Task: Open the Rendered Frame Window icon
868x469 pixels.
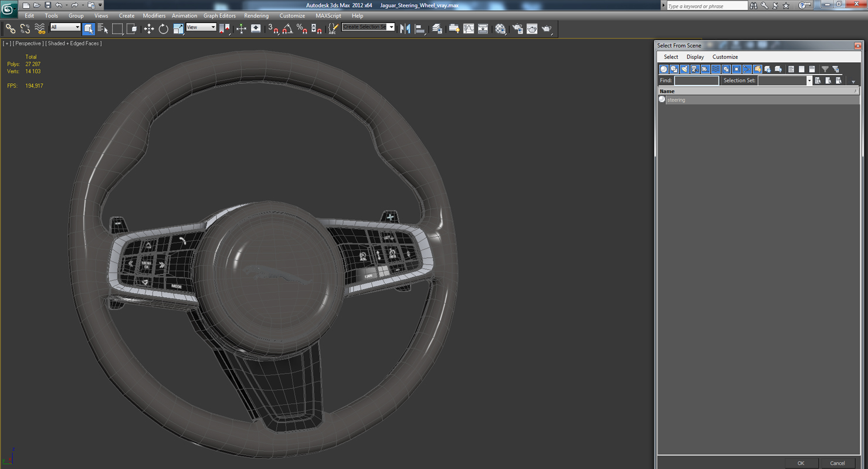Action: (532, 29)
